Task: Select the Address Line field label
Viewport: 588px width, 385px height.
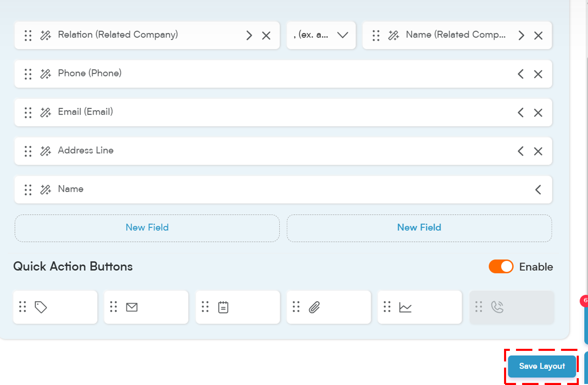Action: 86,150
